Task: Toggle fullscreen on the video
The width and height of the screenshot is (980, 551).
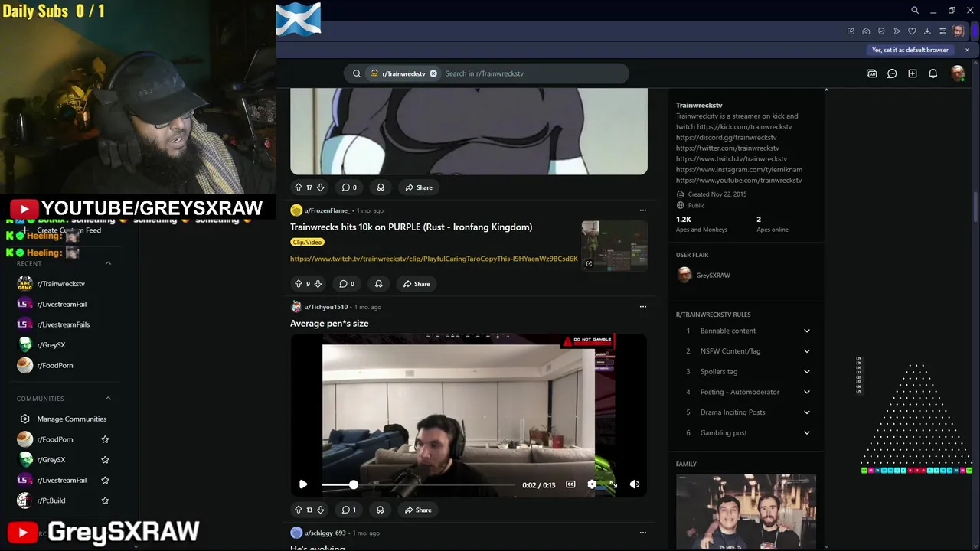Action: pyautogui.click(x=613, y=484)
